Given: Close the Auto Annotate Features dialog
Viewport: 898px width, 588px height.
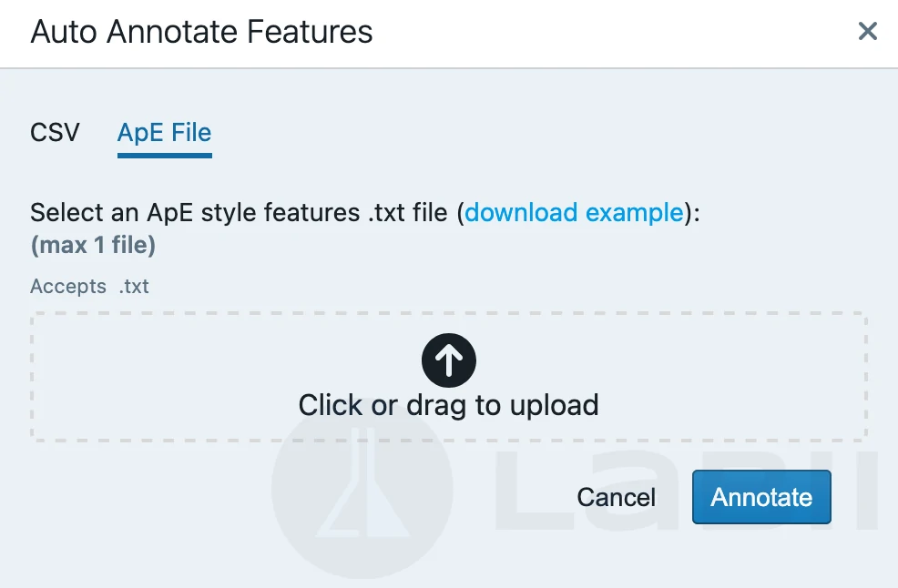Looking at the screenshot, I should (x=868, y=32).
